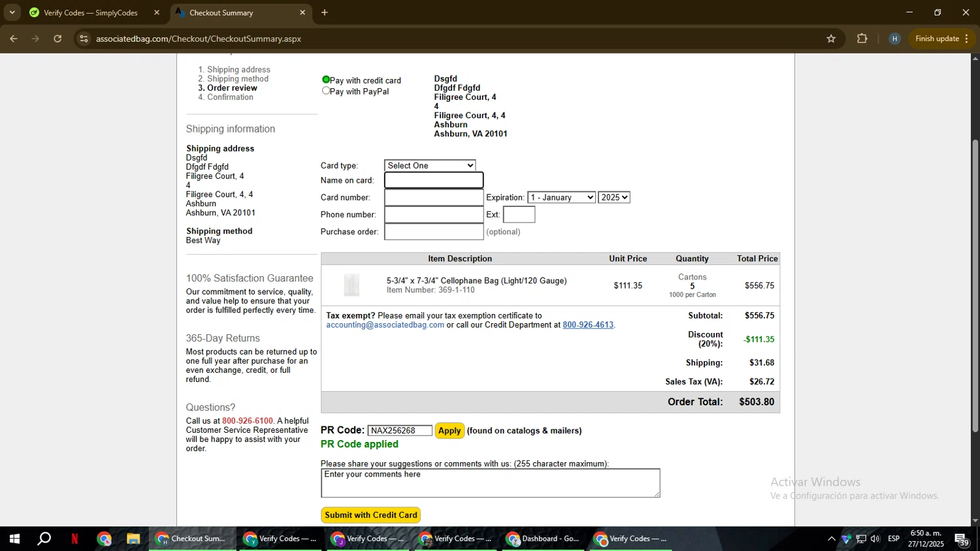980x551 pixels.
Task: Close the Verify Codes — SimplyCodes tab
Action: coord(157,12)
